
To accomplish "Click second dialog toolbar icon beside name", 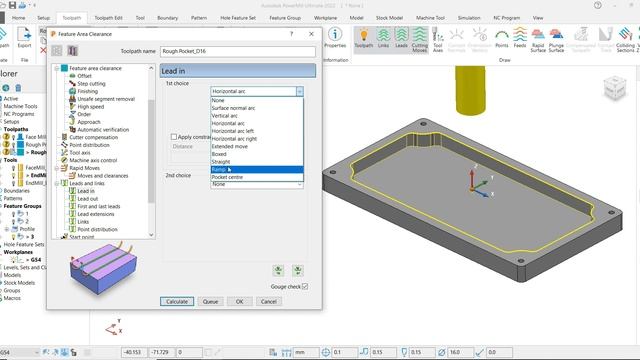I will (x=72, y=51).
